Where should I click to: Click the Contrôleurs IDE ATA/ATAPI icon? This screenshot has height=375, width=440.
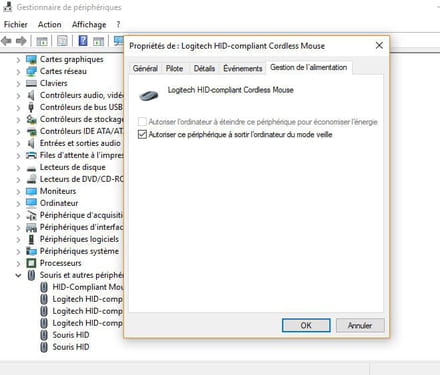(31, 132)
